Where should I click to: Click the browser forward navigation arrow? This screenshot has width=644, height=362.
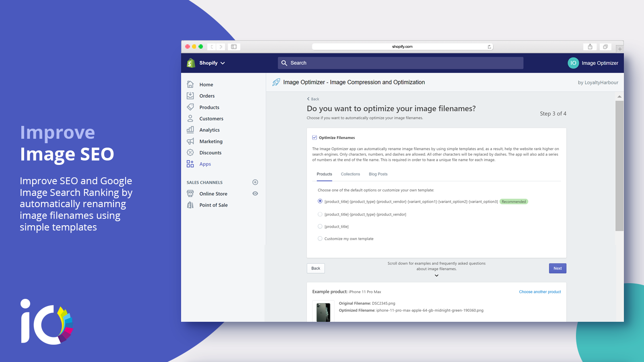[221, 47]
